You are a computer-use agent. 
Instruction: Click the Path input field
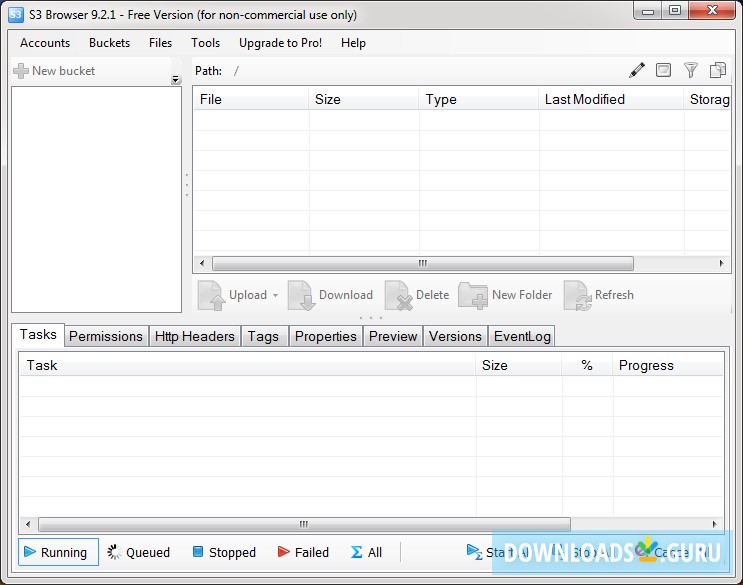(426, 71)
